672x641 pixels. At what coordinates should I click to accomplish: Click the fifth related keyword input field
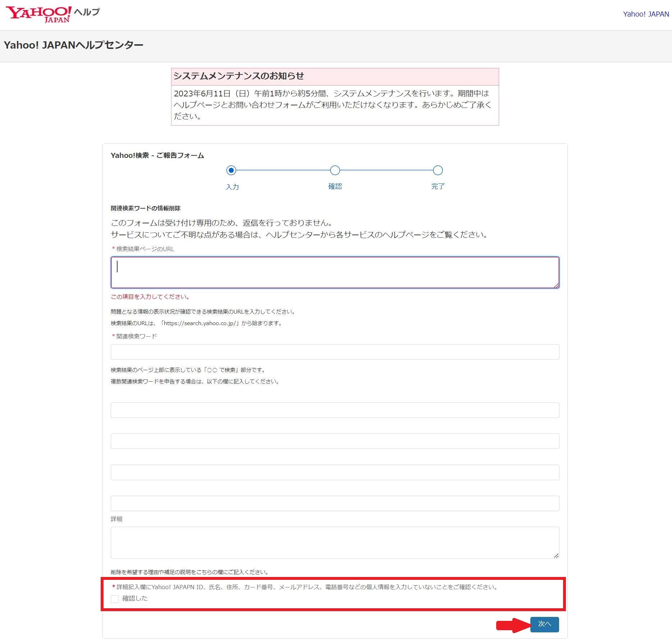click(x=334, y=503)
